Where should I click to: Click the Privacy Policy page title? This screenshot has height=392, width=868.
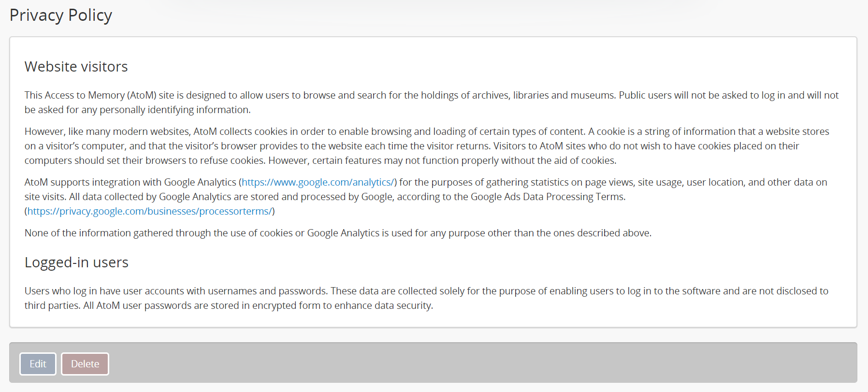61,15
